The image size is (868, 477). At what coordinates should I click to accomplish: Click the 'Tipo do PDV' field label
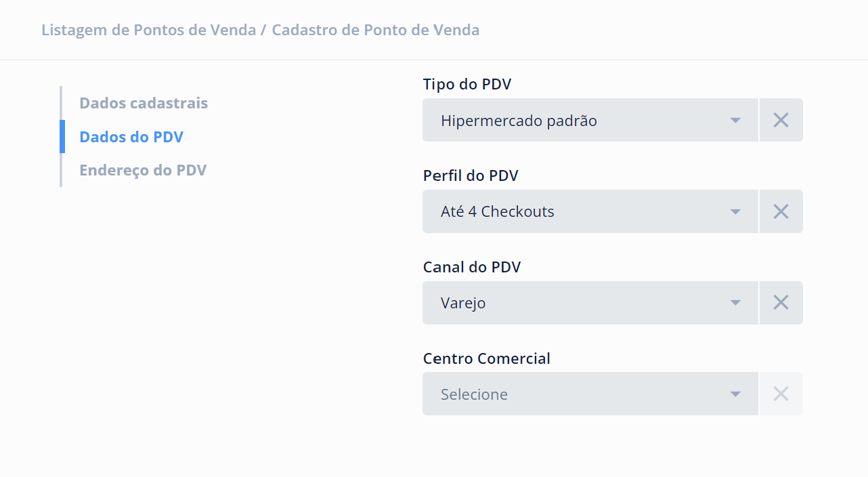[467, 84]
